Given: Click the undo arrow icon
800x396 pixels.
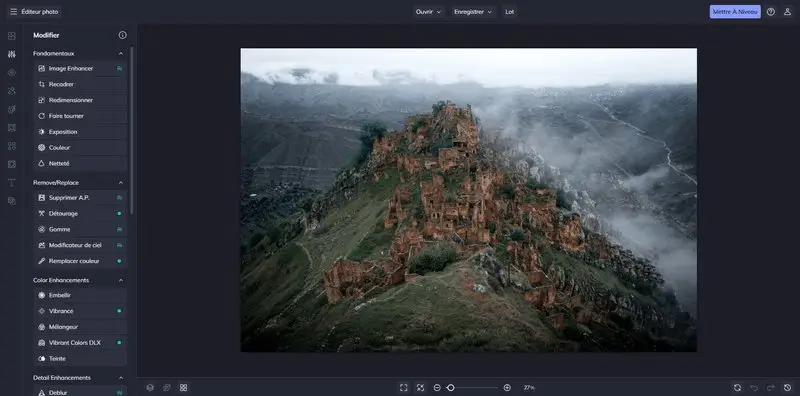Looking at the screenshot, I should coord(754,388).
